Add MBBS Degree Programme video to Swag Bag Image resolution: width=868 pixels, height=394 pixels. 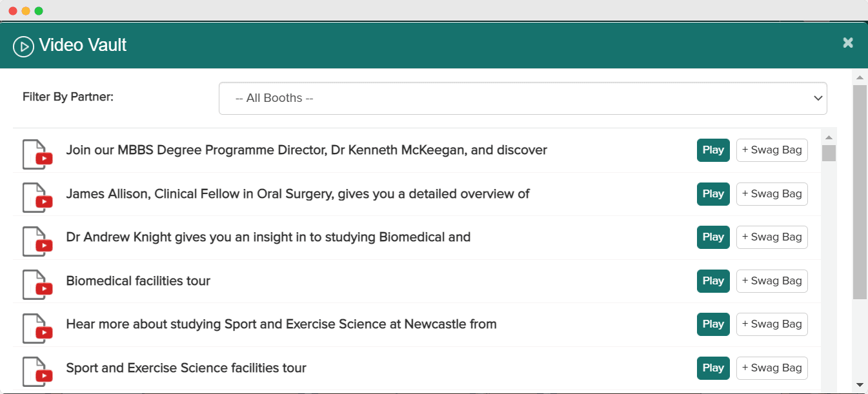(x=772, y=150)
